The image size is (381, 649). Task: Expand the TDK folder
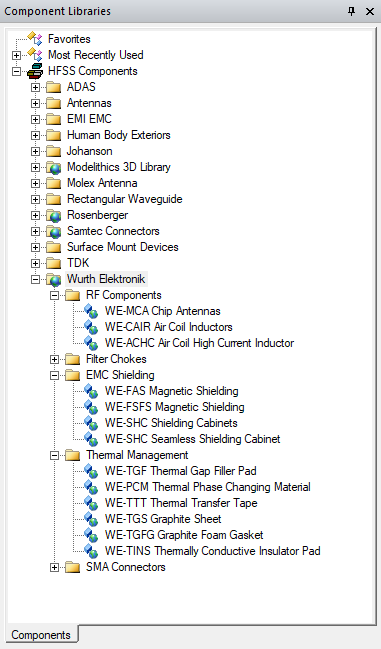[35, 264]
